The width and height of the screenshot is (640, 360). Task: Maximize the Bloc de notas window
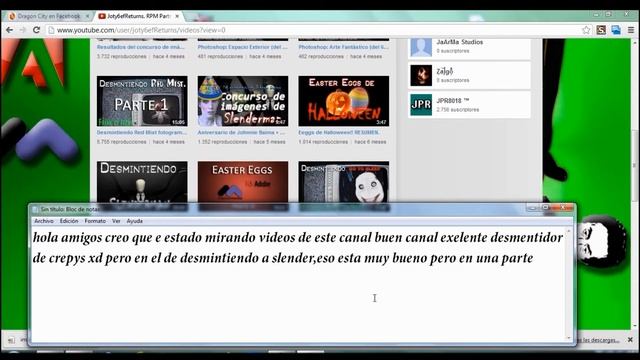545,208
